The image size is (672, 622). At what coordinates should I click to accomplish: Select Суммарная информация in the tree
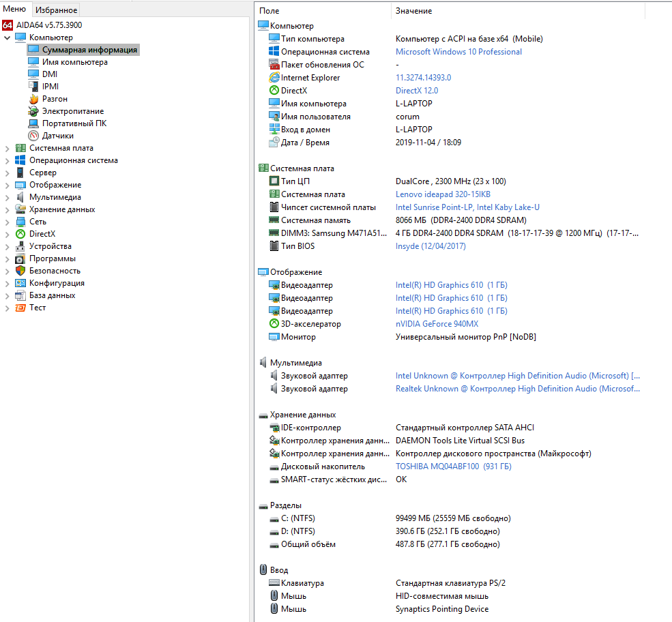(83, 50)
